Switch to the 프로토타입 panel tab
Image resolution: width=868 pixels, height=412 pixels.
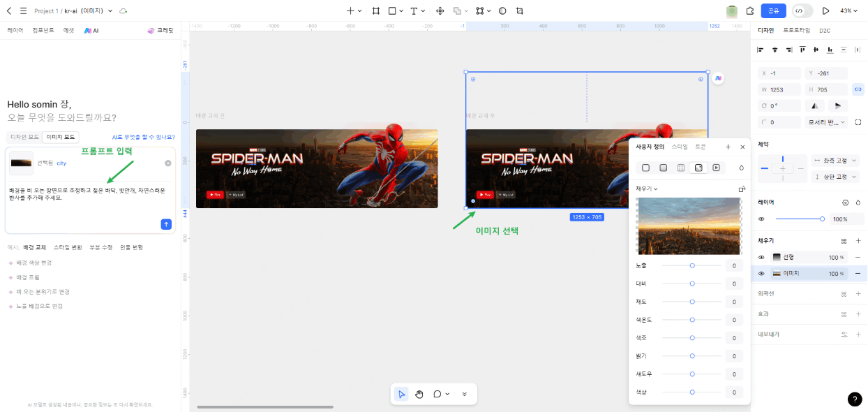click(x=797, y=30)
